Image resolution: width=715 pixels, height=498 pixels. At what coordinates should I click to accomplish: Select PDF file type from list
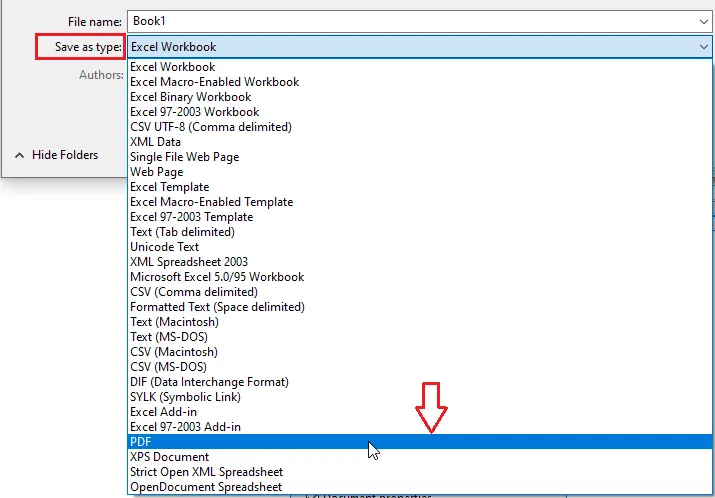[420, 441]
